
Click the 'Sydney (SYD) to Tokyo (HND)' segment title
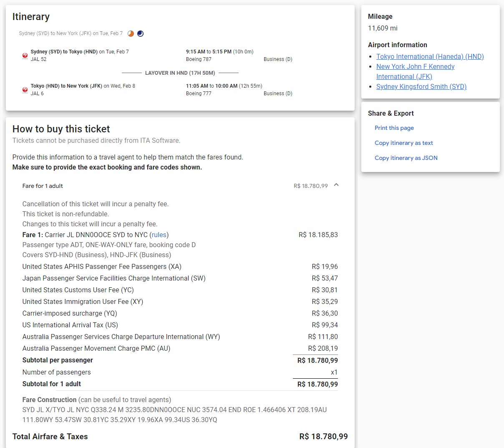[x=64, y=52]
